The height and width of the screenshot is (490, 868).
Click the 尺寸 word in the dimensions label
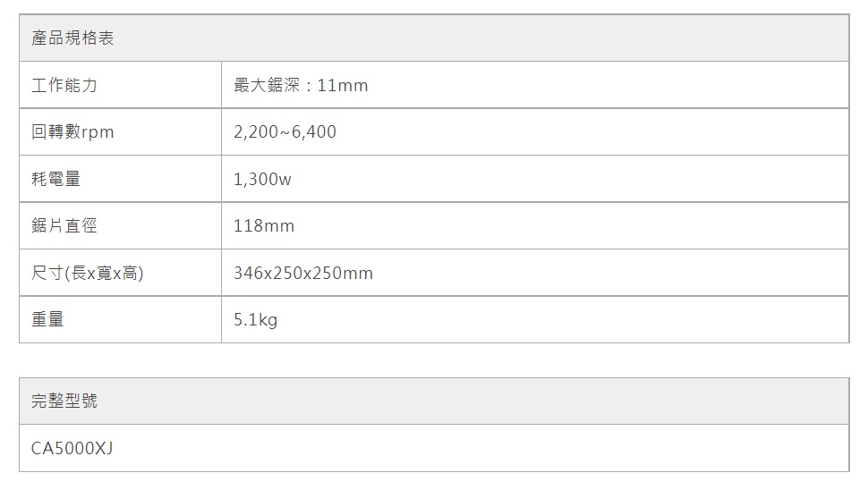click(x=47, y=273)
